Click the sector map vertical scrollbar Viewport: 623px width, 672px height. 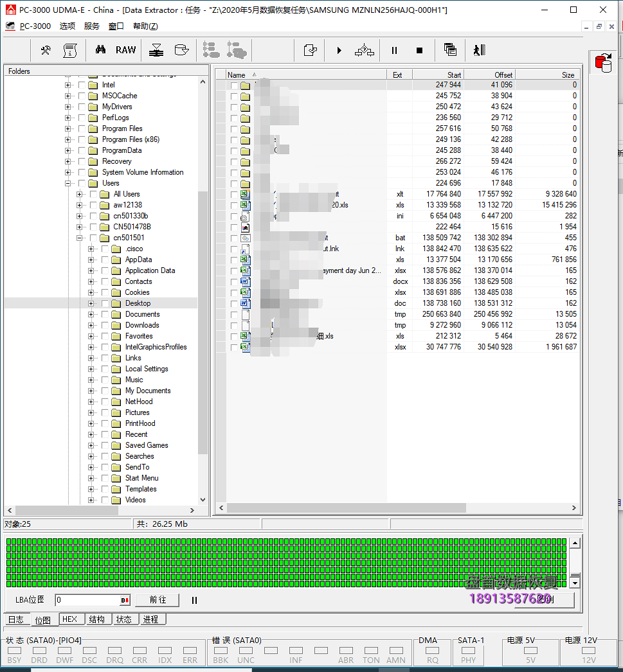pos(575,563)
